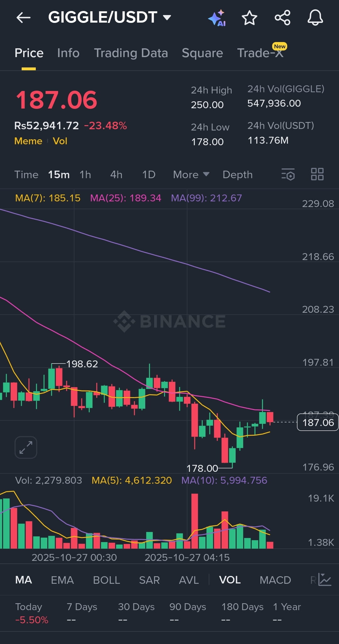Open the AI assistant sparkle icon
Image resolution: width=339 pixels, height=644 pixels.
click(217, 18)
